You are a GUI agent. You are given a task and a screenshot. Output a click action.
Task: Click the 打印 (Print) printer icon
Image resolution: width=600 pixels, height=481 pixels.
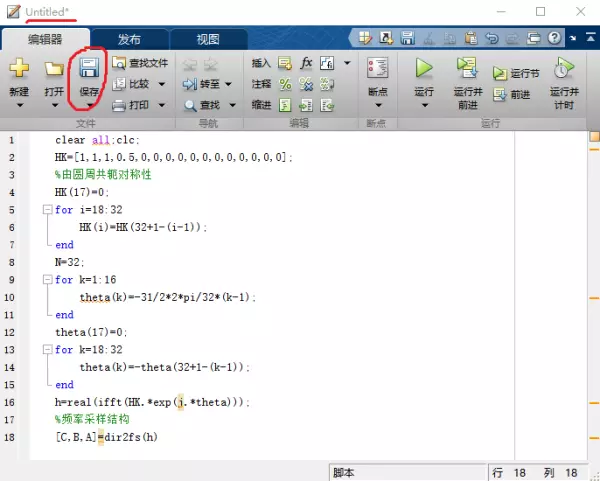119,105
